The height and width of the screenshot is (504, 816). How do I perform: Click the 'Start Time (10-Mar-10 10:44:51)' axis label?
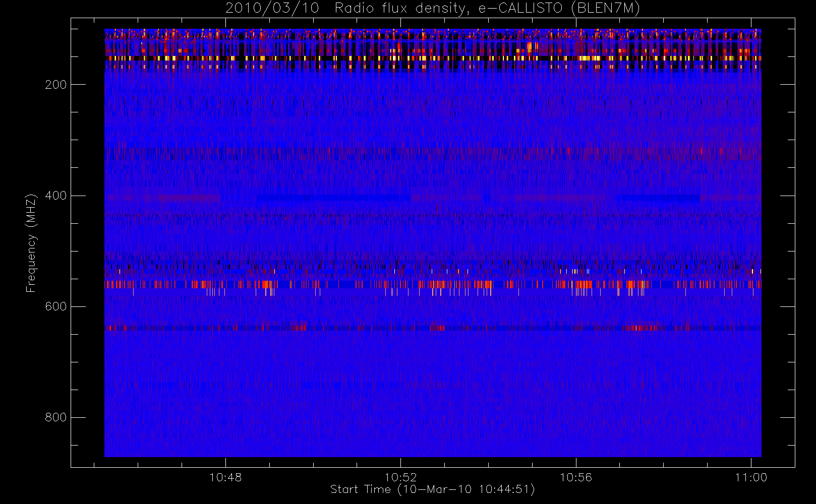pyautogui.click(x=432, y=489)
